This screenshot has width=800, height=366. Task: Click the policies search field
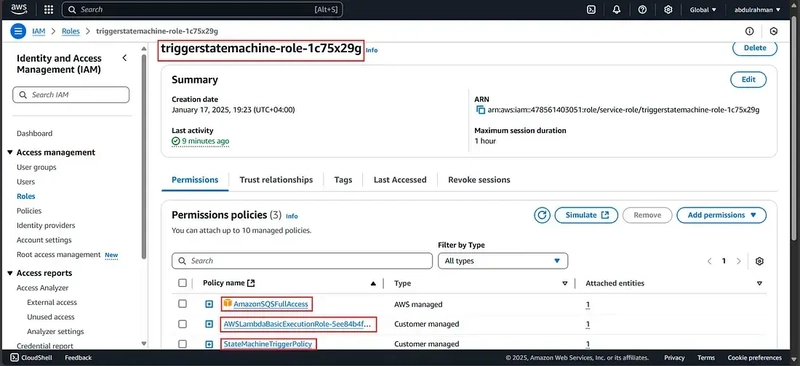coord(302,261)
